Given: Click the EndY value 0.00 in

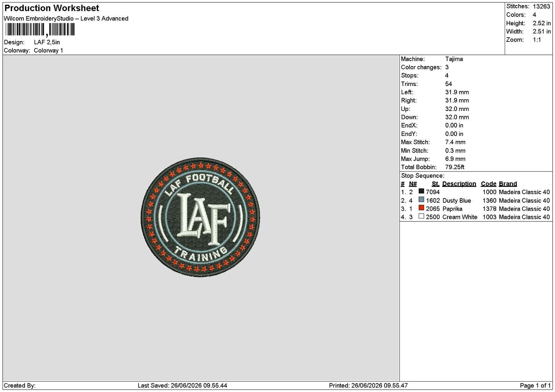Looking at the screenshot, I should (x=454, y=134).
